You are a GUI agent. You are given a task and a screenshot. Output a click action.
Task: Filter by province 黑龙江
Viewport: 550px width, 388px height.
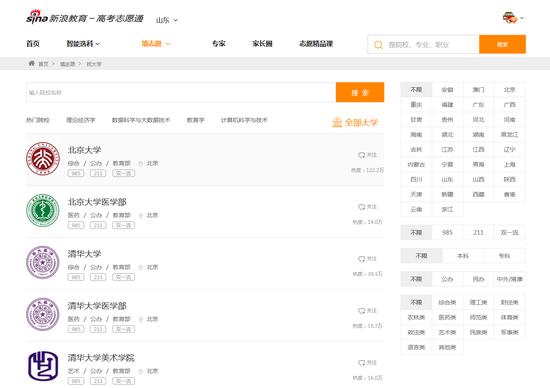509,135
